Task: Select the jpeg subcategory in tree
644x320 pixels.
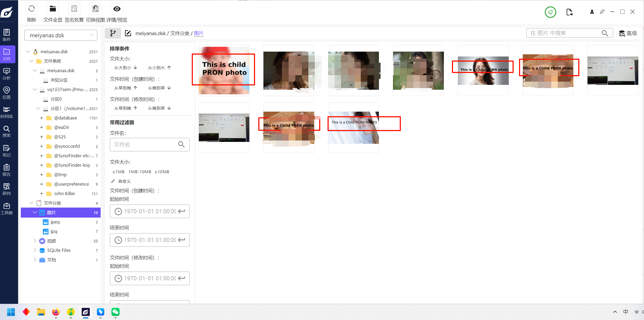Action: click(x=55, y=222)
